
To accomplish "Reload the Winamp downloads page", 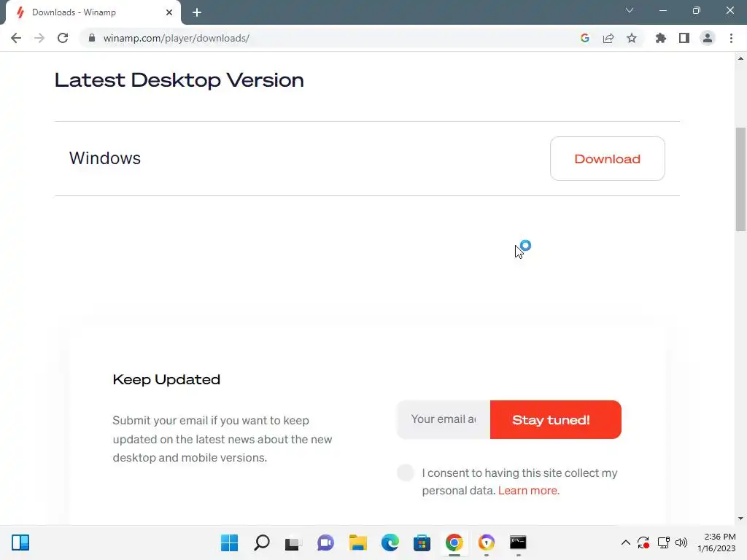I will (63, 38).
